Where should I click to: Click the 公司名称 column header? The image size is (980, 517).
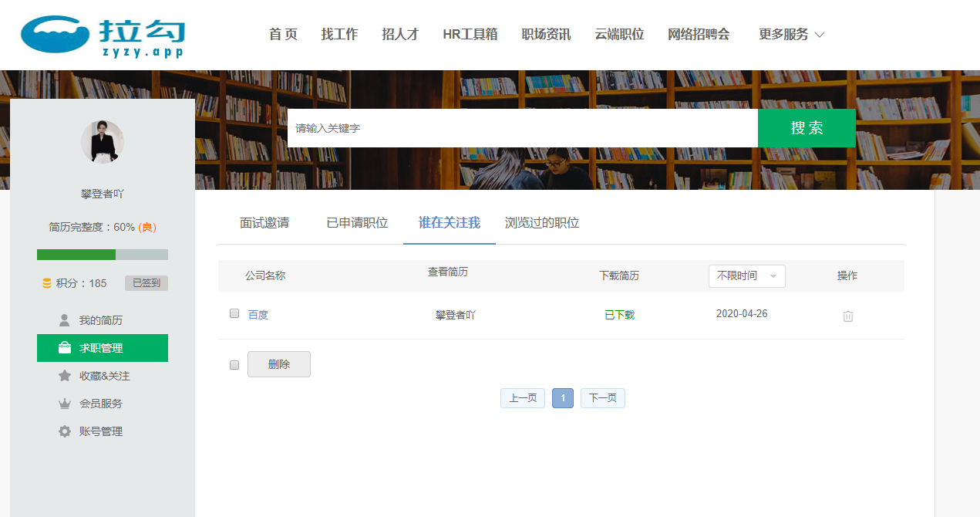265,275
